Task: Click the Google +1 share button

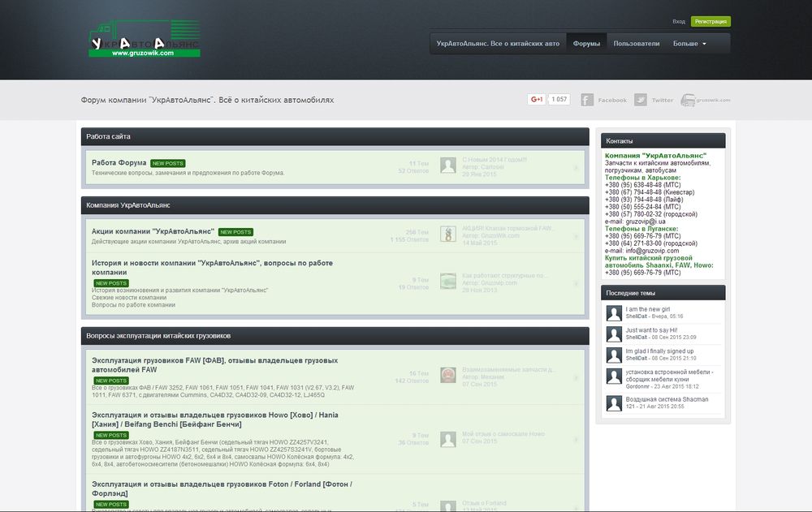Action: coord(537,99)
